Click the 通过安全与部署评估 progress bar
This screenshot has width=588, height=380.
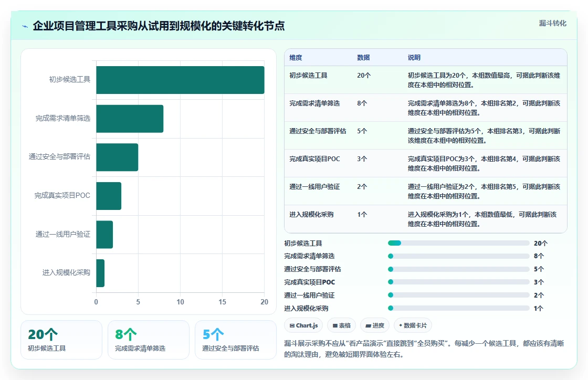tap(459, 269)
